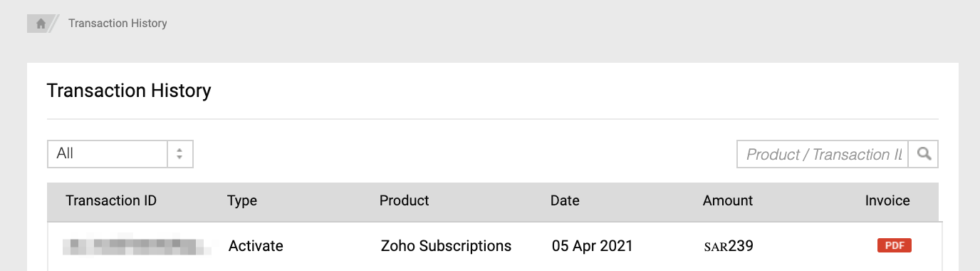
Task: Click the 05 Apr 2021 date cell
Action: [593, 246]
